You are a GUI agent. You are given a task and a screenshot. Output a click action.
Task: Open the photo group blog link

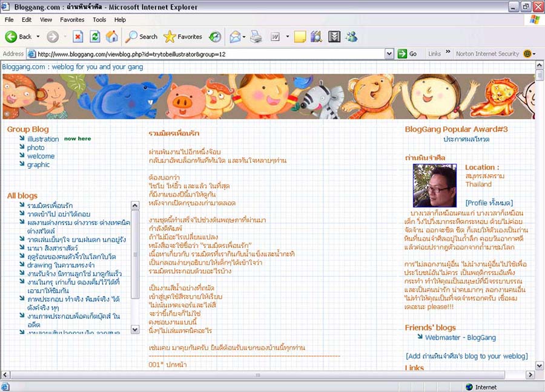36,148
